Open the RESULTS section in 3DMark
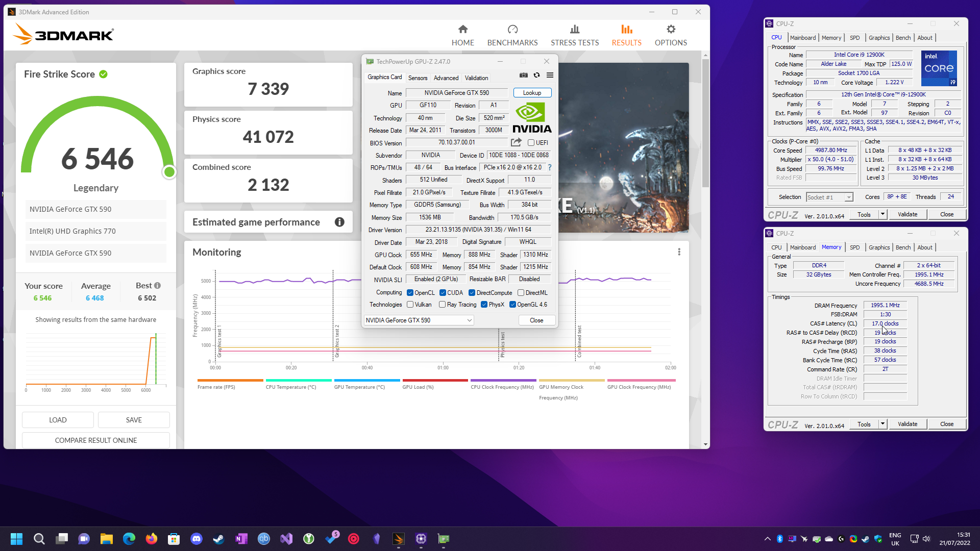Image resolution: width=980 pixels, height=551 pixels. click(626, 35)
